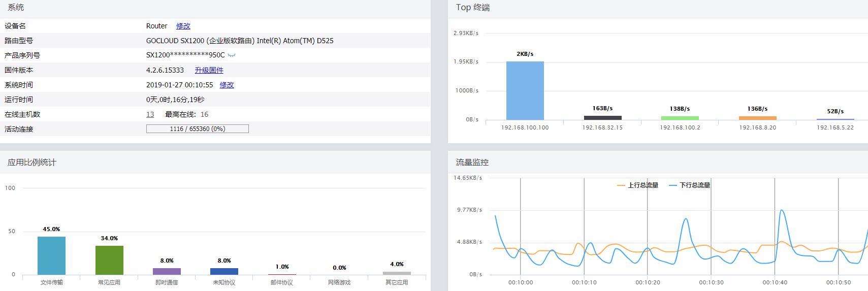
Task: Select the 未知协议 blue bar
Action: [224, 271]
